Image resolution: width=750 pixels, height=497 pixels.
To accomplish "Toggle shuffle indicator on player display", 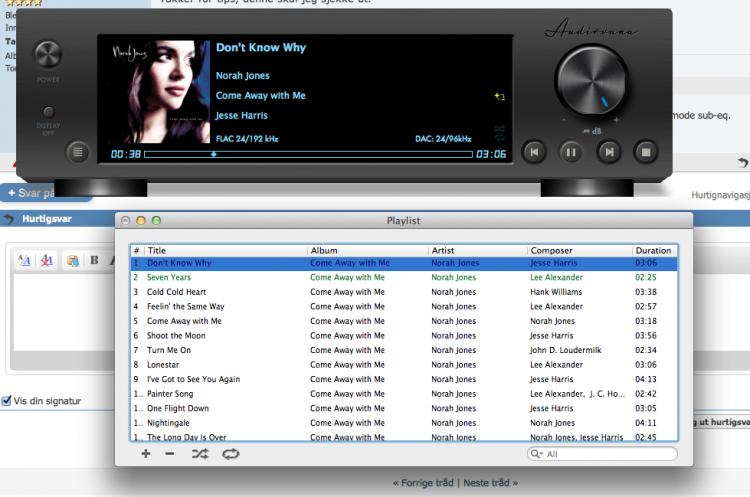I will pyautogui.click(x=500, y=128).
